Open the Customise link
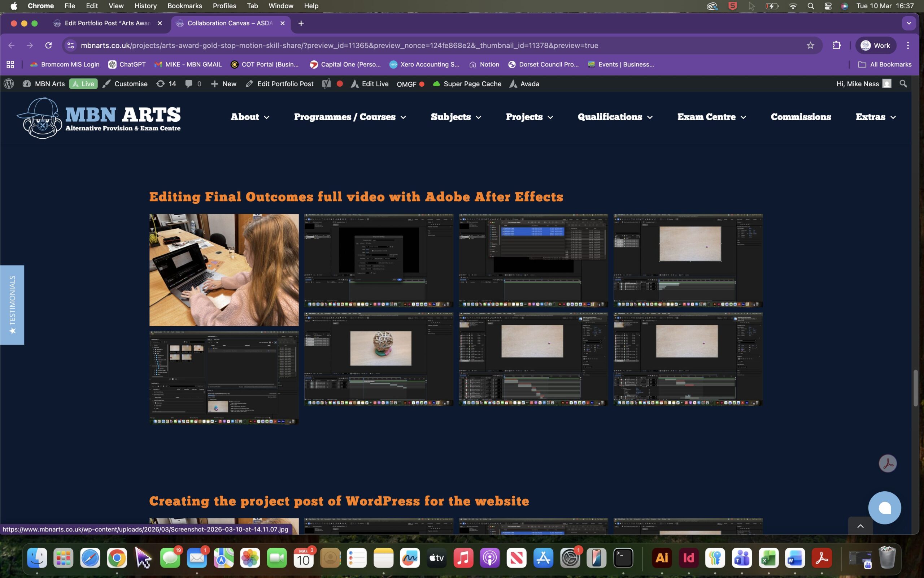 pos(125,84)
